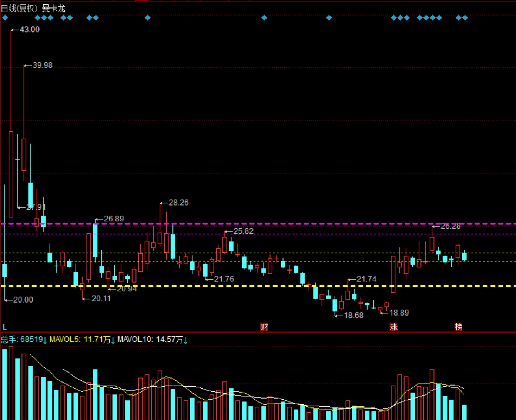Click the 日线(复权) period label

[20, 8]
